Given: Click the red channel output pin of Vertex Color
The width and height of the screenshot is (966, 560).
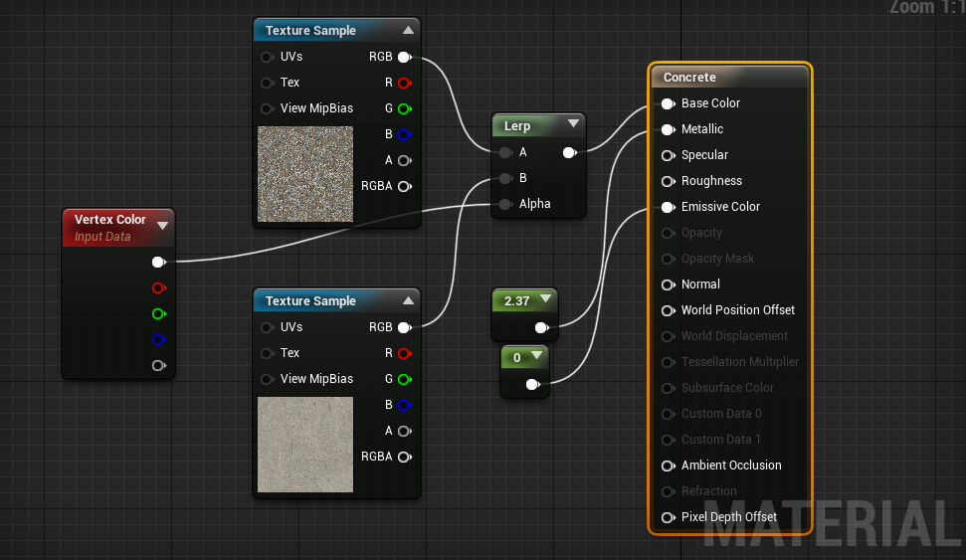Looking at the screenshot, I should pos(159,287).
